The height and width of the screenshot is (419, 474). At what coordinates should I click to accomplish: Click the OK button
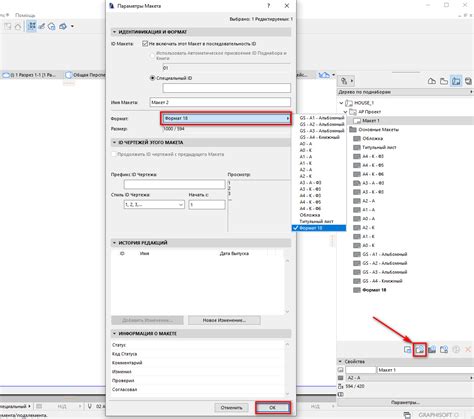(273, 407)
